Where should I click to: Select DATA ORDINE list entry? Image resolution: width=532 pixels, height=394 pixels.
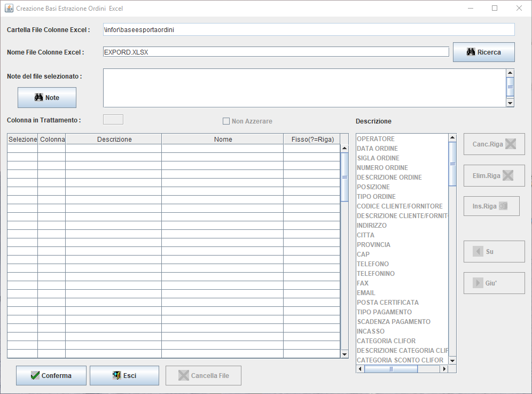pos(402,149)
